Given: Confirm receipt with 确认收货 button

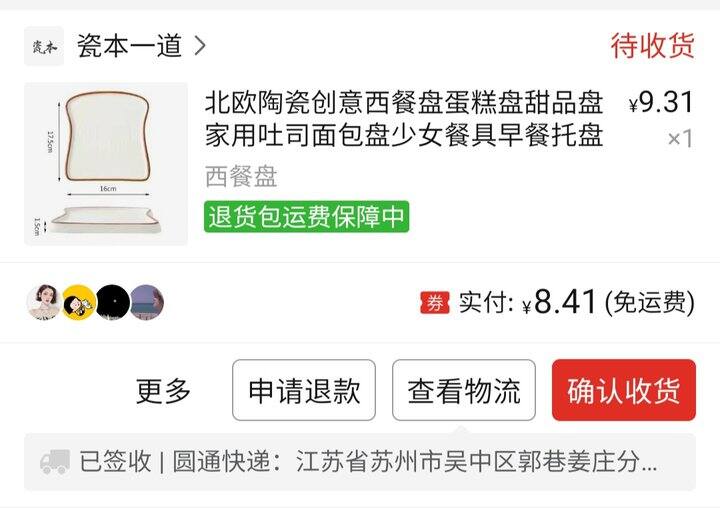Looking at the screenshot, I should click(x=624, y=390).
